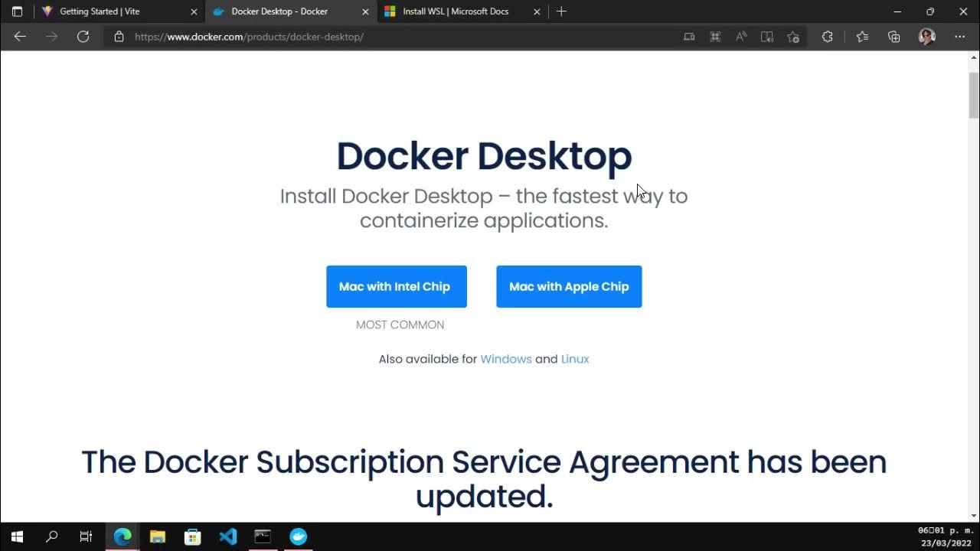Reload the Docker Desktop page
The width and height of the screenshot is (980, 551).
[x=83, y=37]
